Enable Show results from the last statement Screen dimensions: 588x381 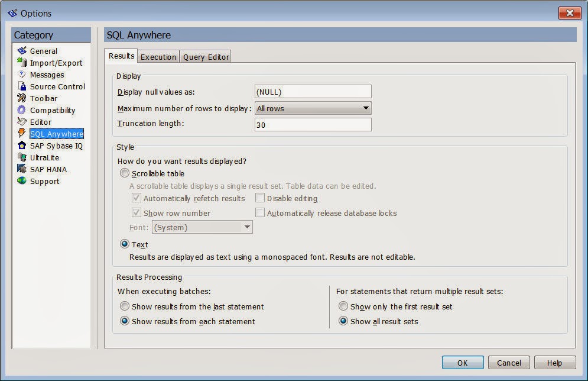click(124, 306)
